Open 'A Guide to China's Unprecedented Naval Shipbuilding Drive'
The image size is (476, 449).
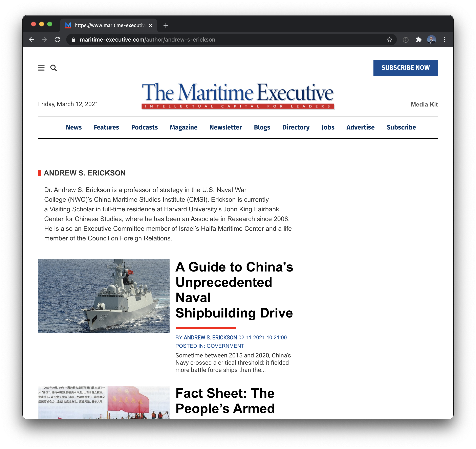pyautogui.click(x=234, y=290)
